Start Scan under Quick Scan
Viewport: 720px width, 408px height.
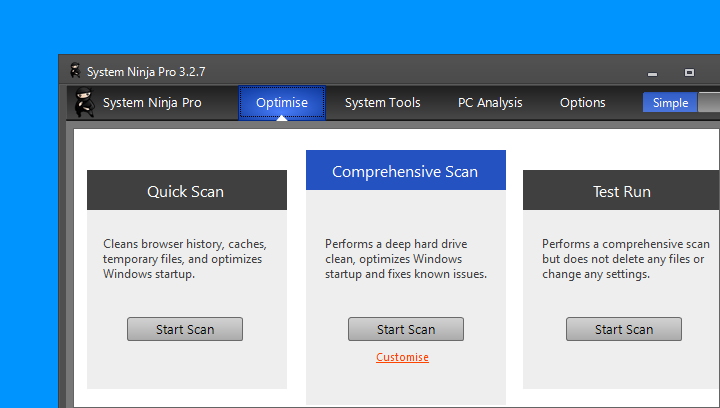pos(185,329)
